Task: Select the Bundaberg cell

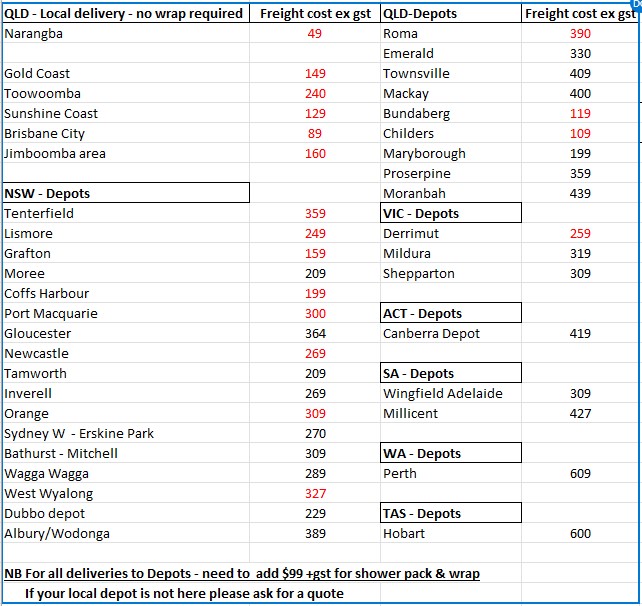Action: 451,113
